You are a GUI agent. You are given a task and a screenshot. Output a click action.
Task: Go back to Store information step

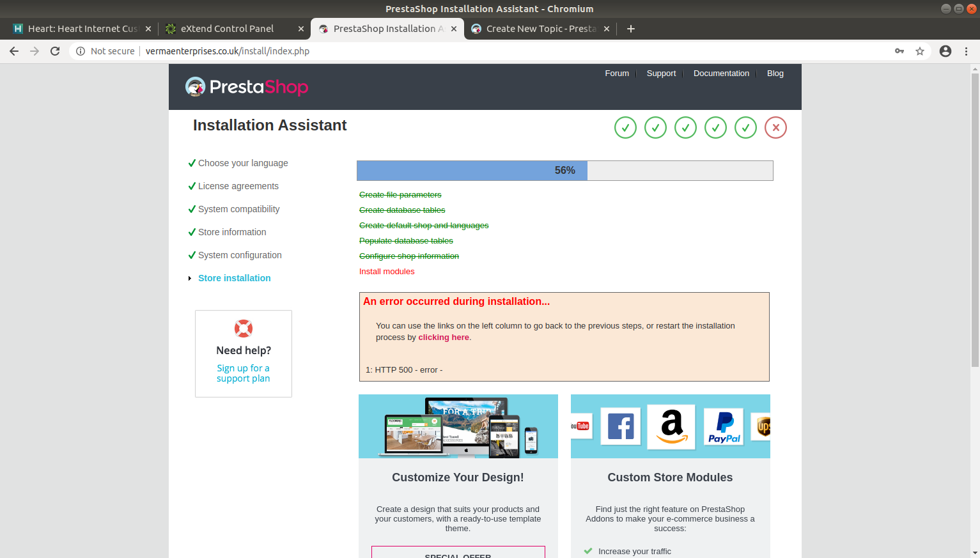click(232, 232)
